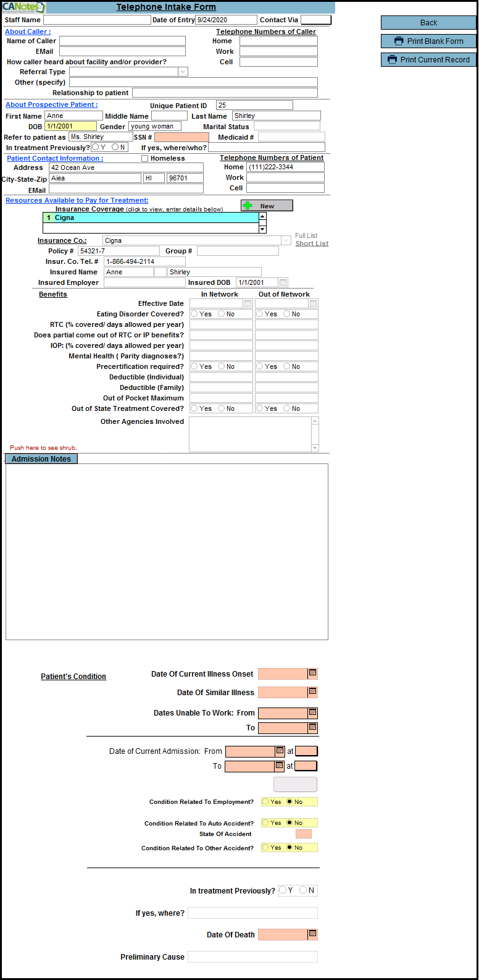Open the About Prospective Patient section link
Screen dimensions: 479x980
(51, 104)
